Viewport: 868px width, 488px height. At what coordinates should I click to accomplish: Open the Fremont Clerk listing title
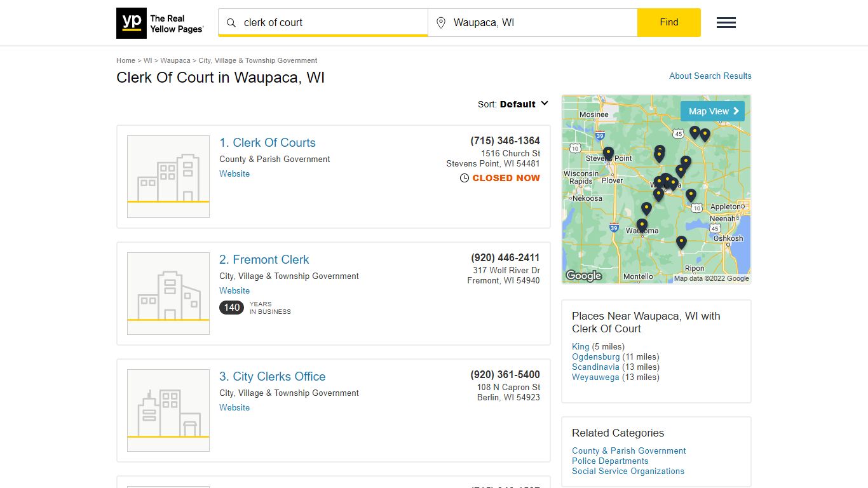coord(264,260)
